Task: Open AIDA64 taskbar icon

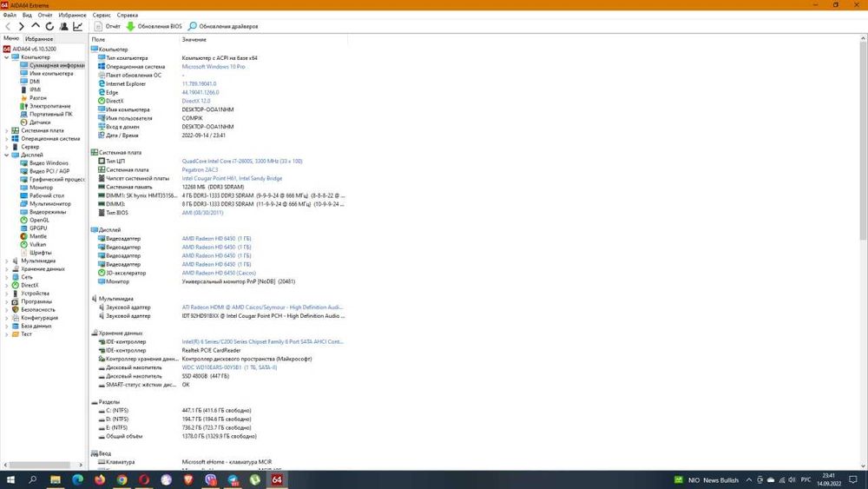Action: tap(277, 479)
